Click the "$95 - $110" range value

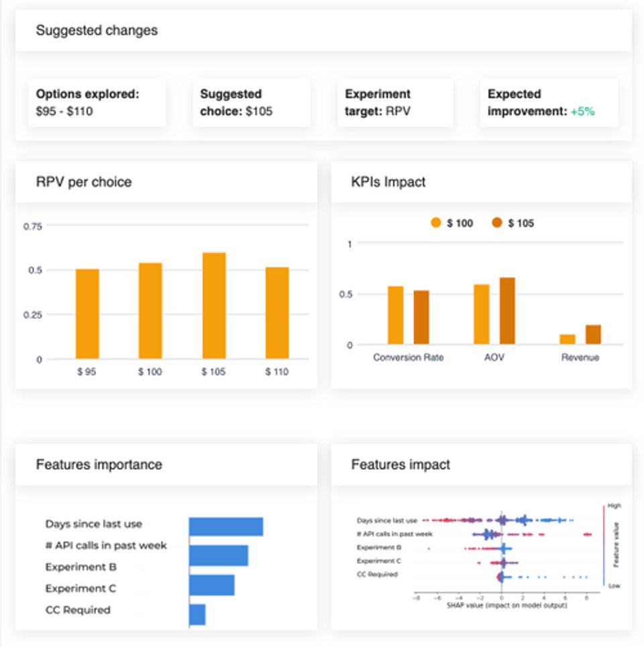(x=64, y=111)
